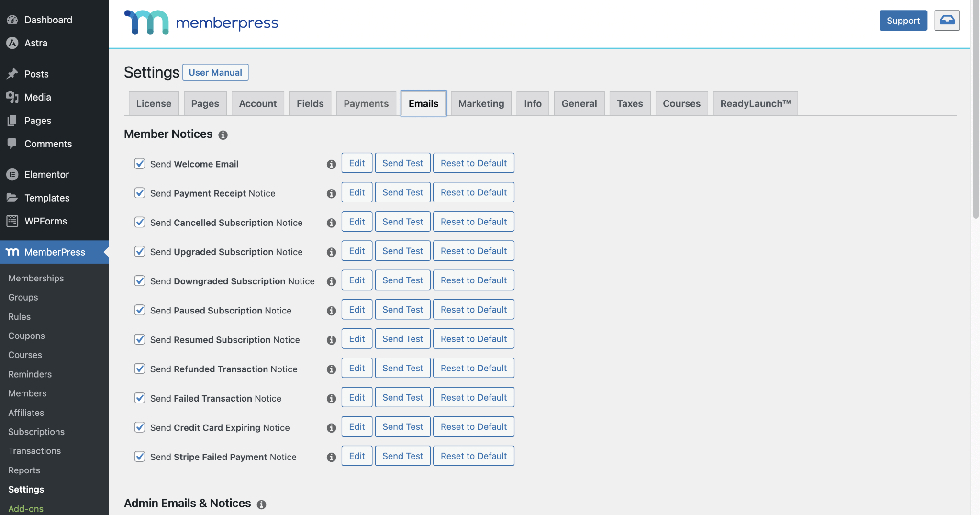Viewport: 980px width, 515px height.
Task: Click info icon for Payment Receipt Notice
Action: point(331,193)
